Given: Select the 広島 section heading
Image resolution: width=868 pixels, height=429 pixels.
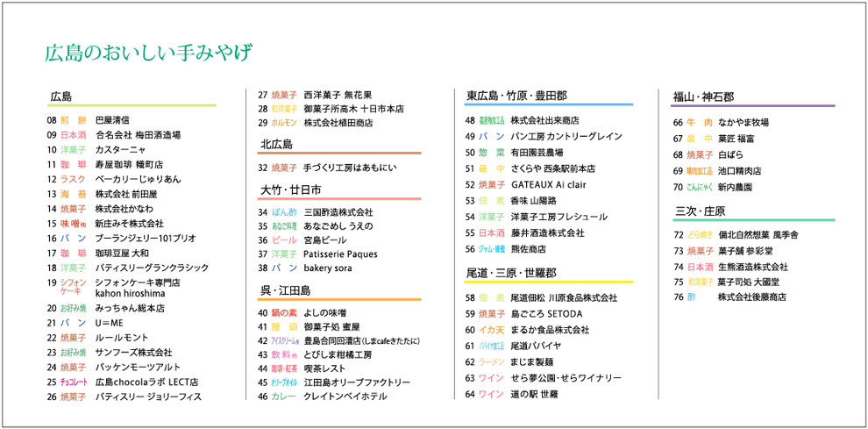Looking at the screenshot, I should pos(60,97).
